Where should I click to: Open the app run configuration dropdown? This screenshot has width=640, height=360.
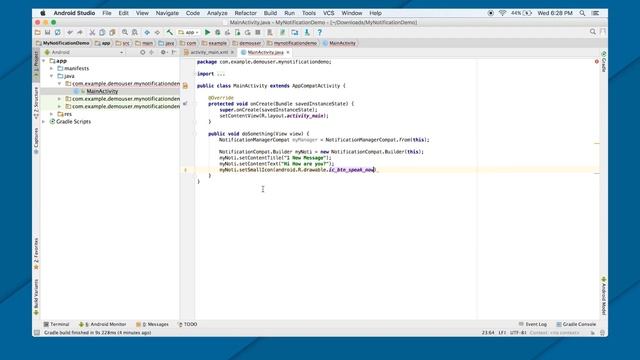(x=188, y=32)
